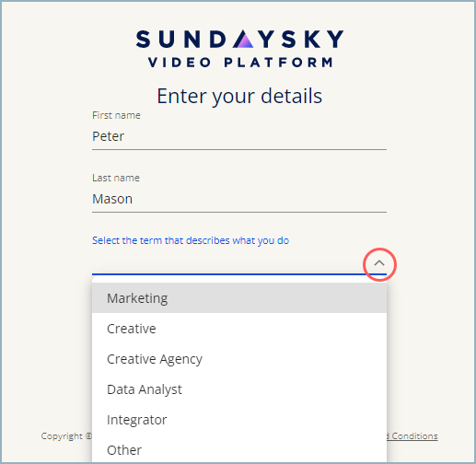
Task: Click the SundaySky triangle logo icon
Action: 243,40
